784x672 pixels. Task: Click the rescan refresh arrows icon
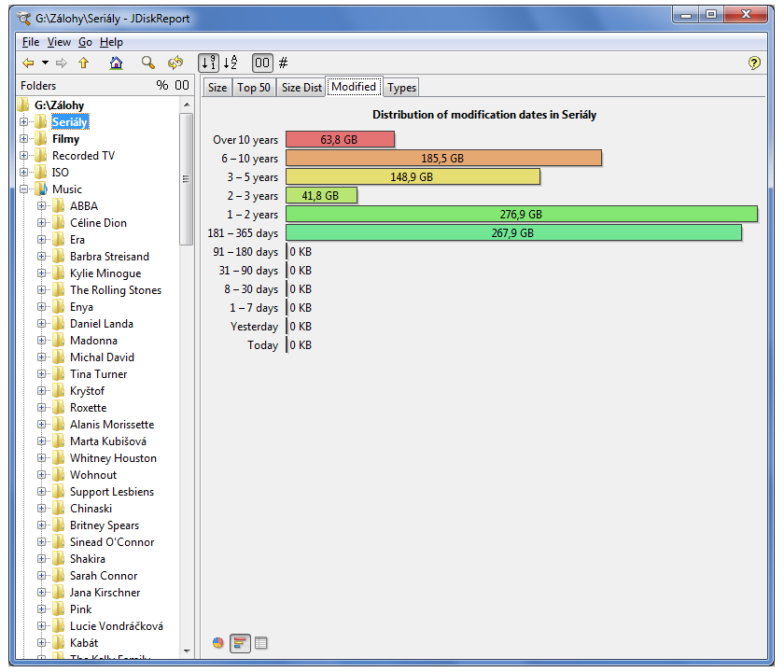[175, 63]
